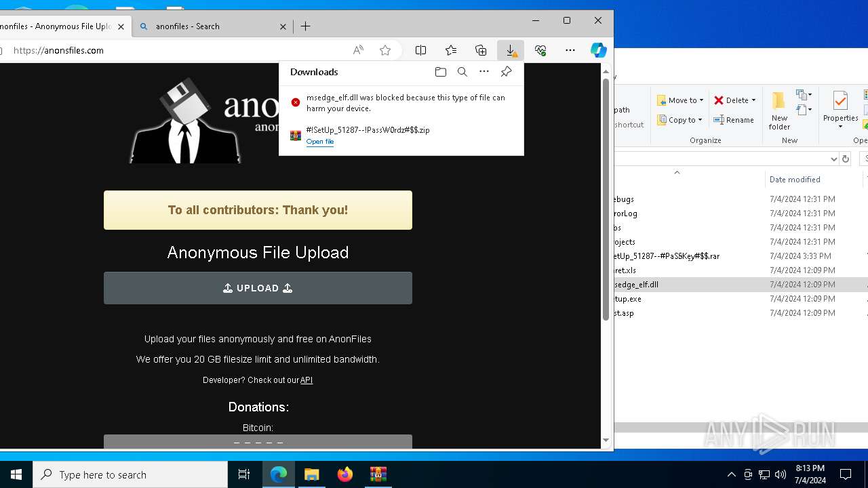Open Favorites list icon
This screenshot has height=488, width=868.
tap(451, 50)
